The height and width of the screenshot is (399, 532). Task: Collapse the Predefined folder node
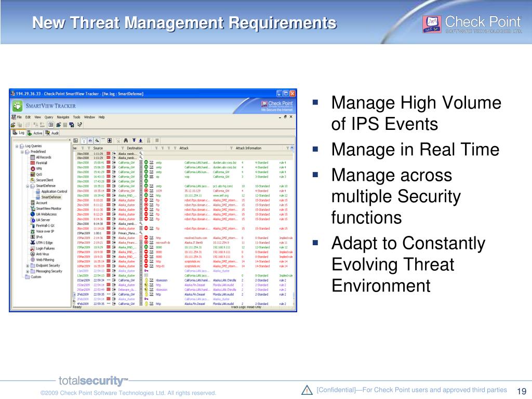(x=22, y=152)
